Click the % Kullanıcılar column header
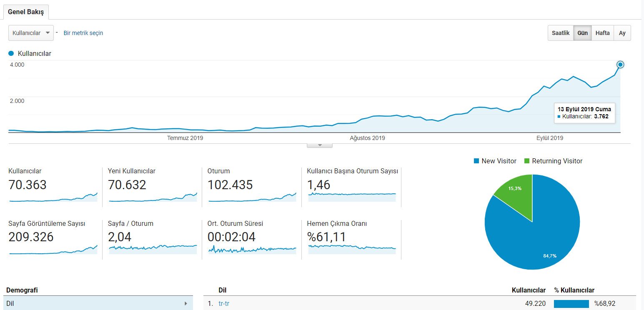Image resolution: width=644 pixels, height=310 pixels. coord(574,290)
